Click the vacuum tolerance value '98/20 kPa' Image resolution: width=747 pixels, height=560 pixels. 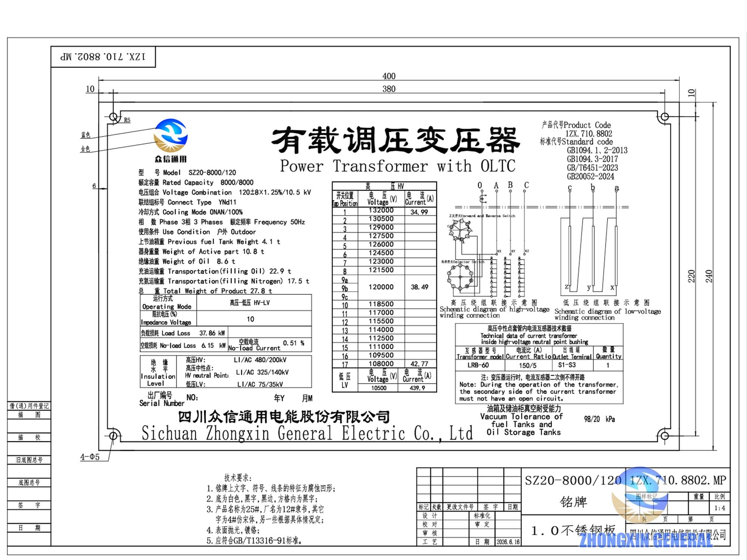click(x=599, y=419)
